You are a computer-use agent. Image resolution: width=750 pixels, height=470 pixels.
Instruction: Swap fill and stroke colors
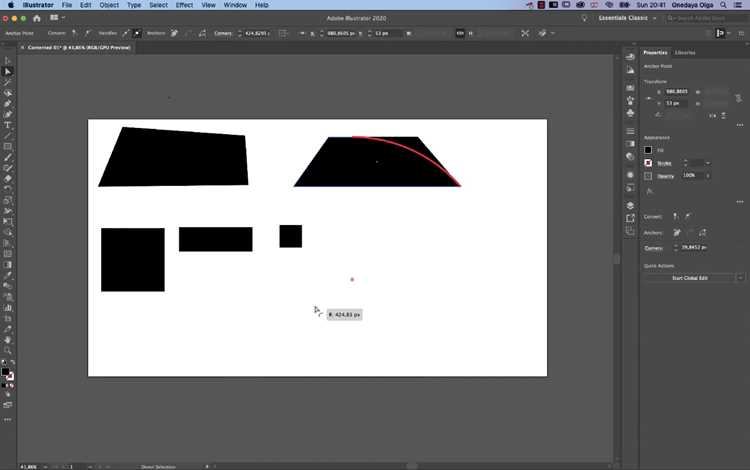pos(12,362)
